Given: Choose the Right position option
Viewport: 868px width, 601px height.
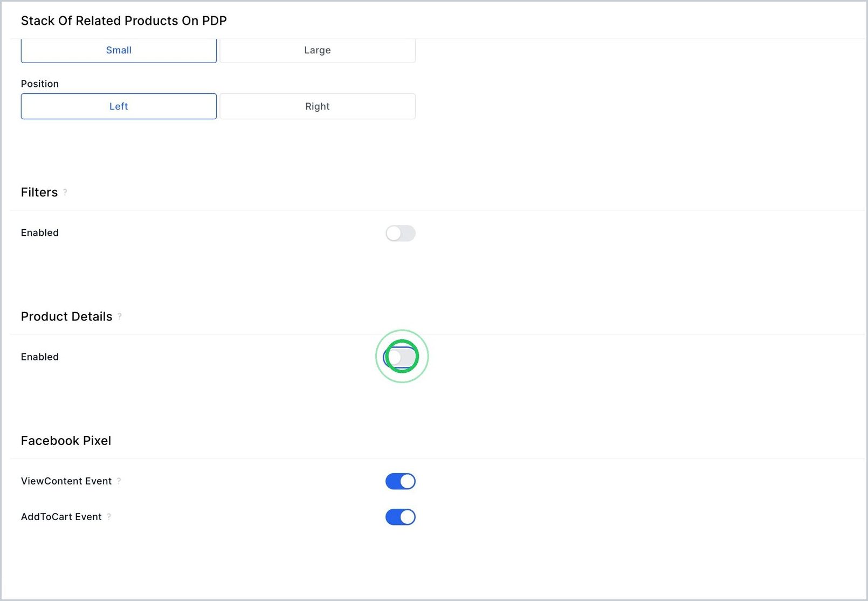Looking at the screenshot, I should (x=318, y=106).
